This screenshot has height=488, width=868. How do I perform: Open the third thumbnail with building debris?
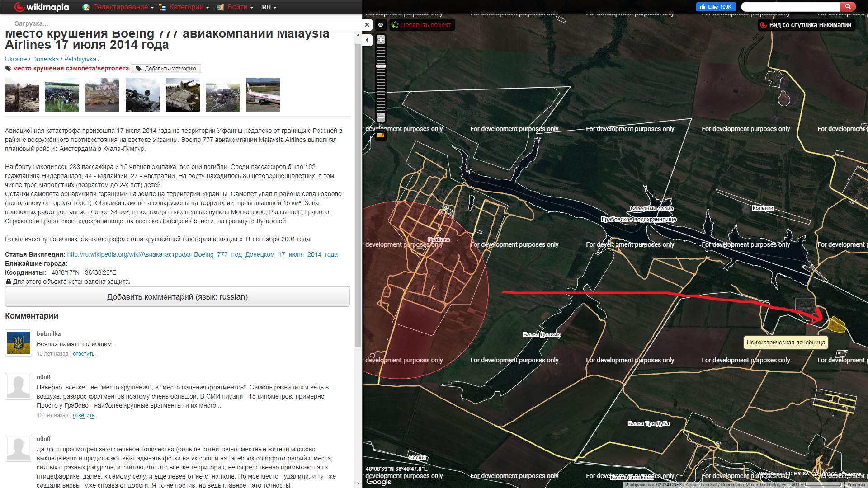[102, 94]
